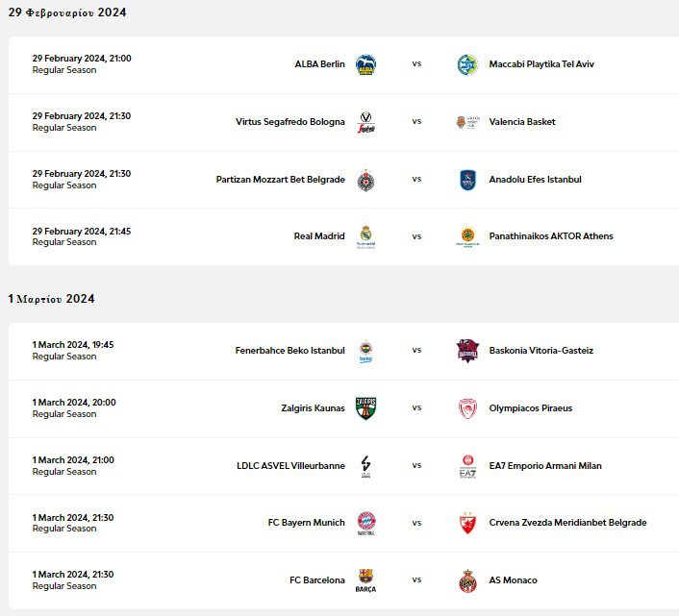Viewport: 679px width, 616px height.
Task: Click the AS Monaco logo
Action: [x=467, y=580]
